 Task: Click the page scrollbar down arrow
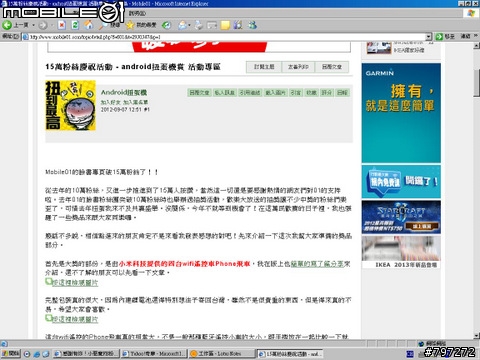tap(476, 336)
